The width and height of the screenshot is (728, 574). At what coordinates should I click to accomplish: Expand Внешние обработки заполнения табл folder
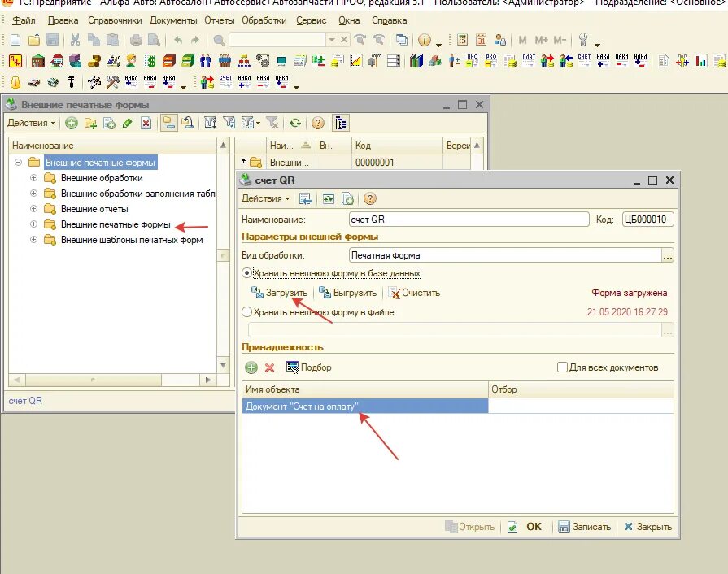coord(33,193)
